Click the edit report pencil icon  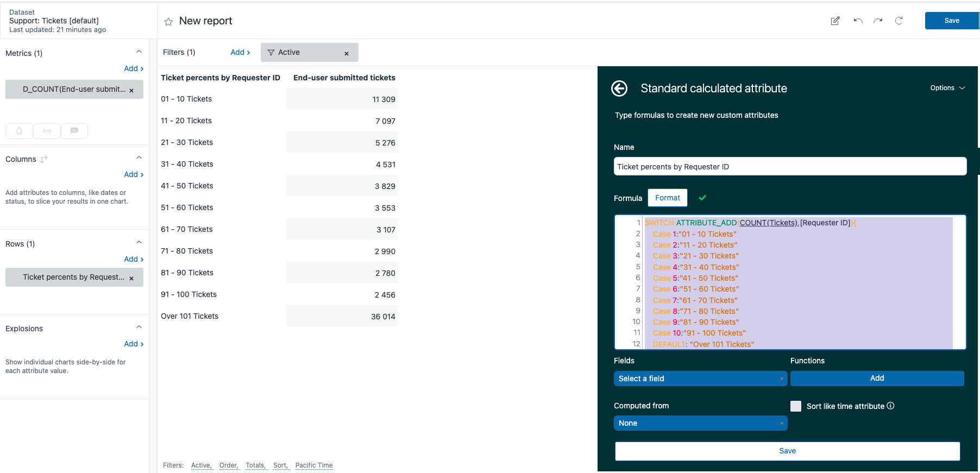click(x=835, y=21)
